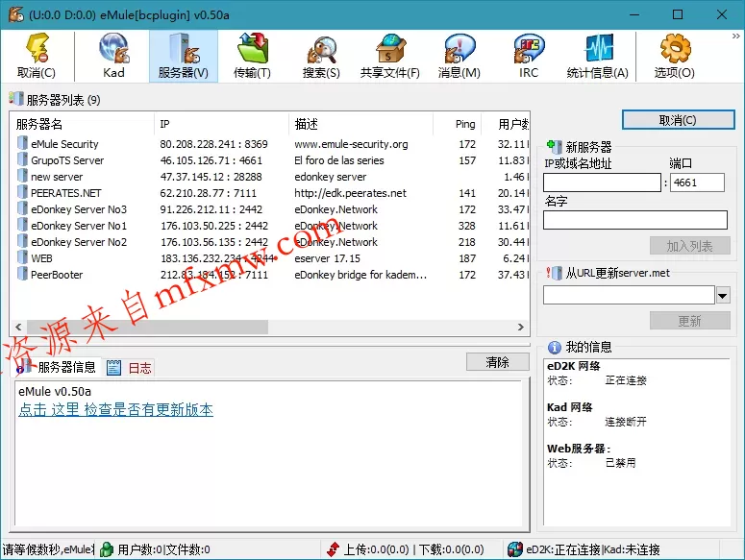
Task: Click the server icon beside new server
Action: point(22,176)
